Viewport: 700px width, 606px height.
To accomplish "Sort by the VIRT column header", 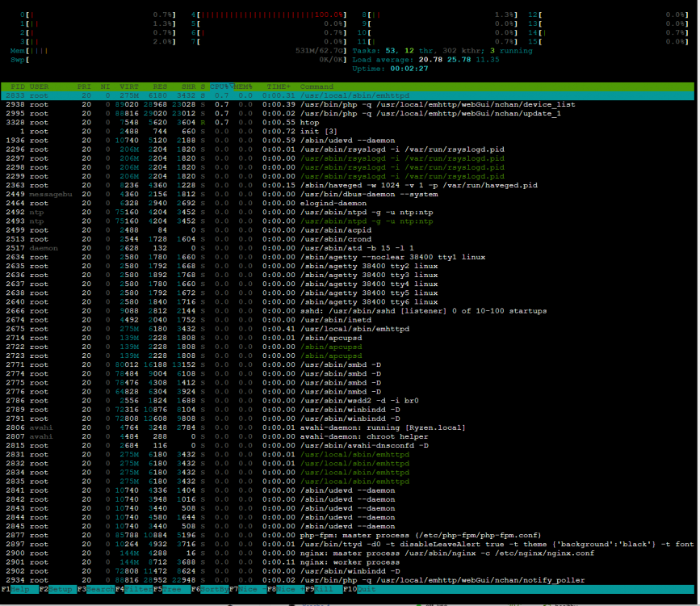I will pos(129,86).
